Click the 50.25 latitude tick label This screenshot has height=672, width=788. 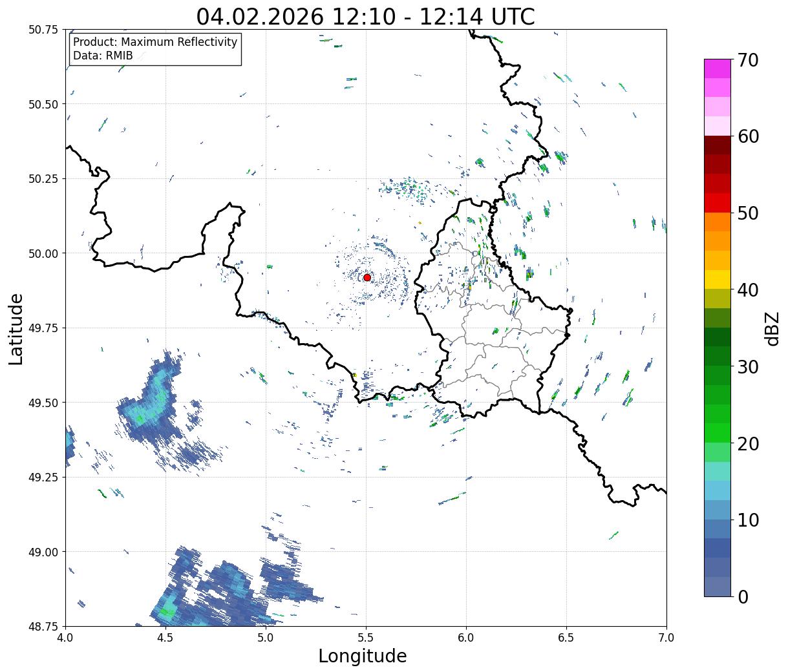[x=43, y=179]
